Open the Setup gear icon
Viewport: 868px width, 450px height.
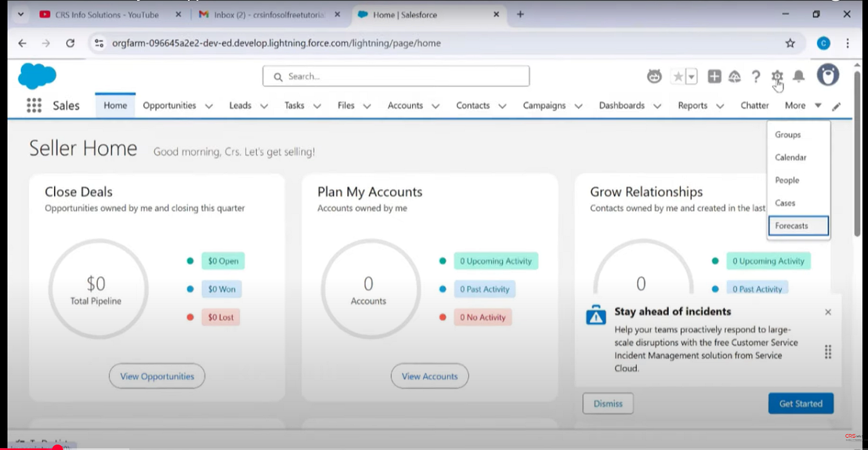[x=777, y=76]
